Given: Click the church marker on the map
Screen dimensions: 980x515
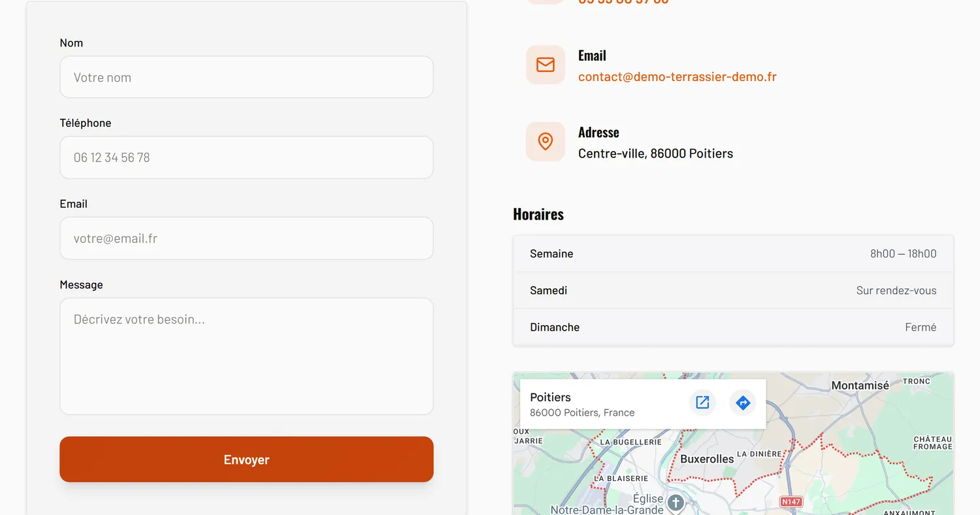Looking at the screenshot, I should click(x=676, y=503).
